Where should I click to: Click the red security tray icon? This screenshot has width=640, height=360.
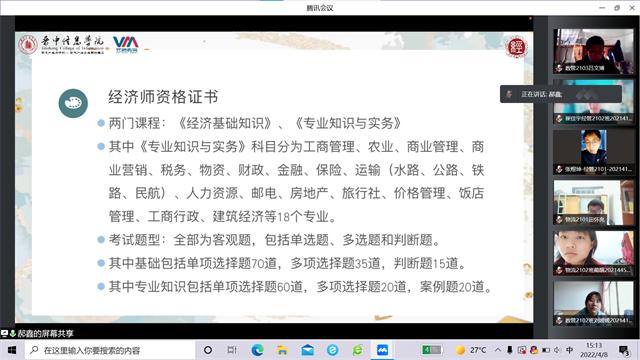(522, 350)
